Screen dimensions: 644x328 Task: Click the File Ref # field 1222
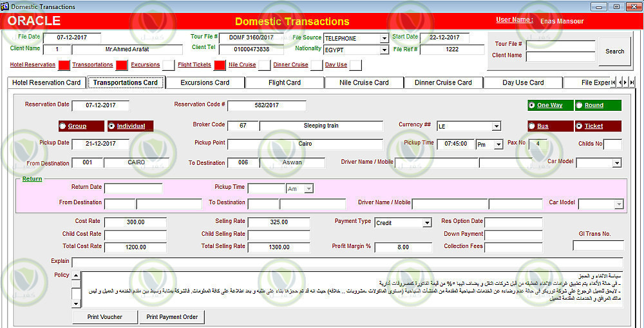(x=452, y=50)
